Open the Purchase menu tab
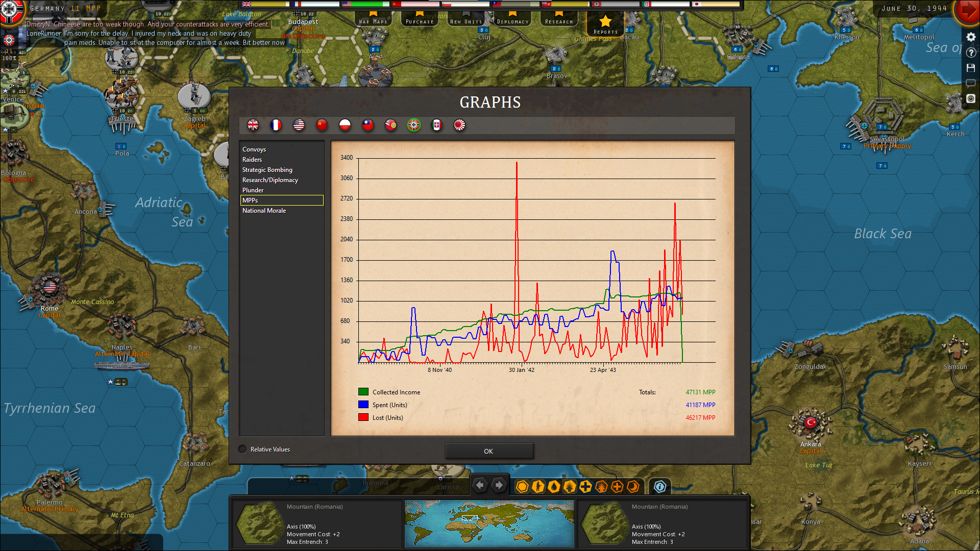 [420, 20]
